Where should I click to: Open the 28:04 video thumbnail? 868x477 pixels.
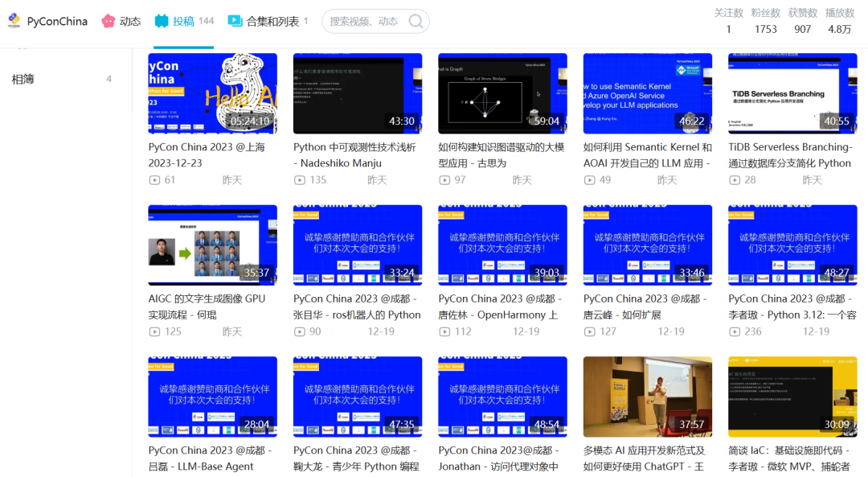(212, 397)
